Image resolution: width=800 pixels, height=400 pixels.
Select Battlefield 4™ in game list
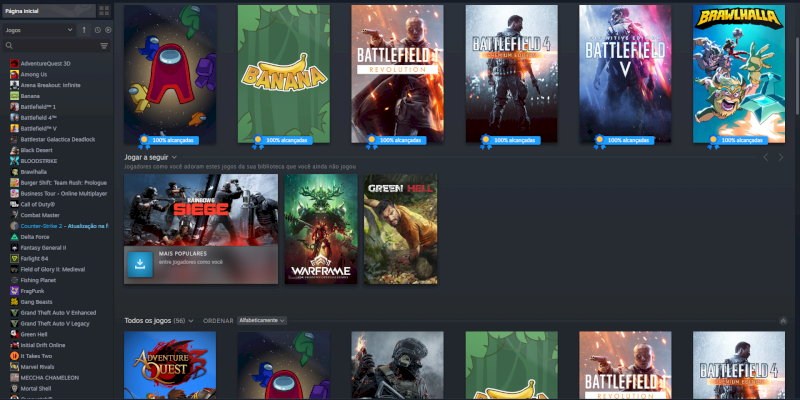pos(39,117)
